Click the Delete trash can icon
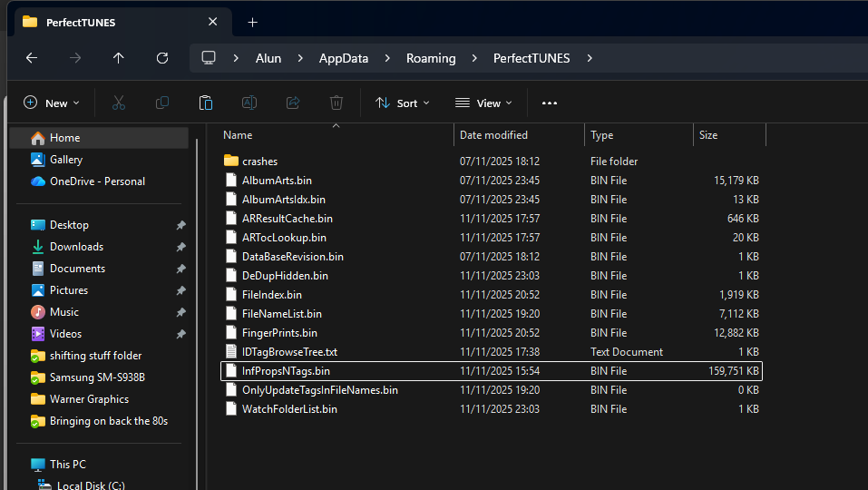 [x=336, y=103]
